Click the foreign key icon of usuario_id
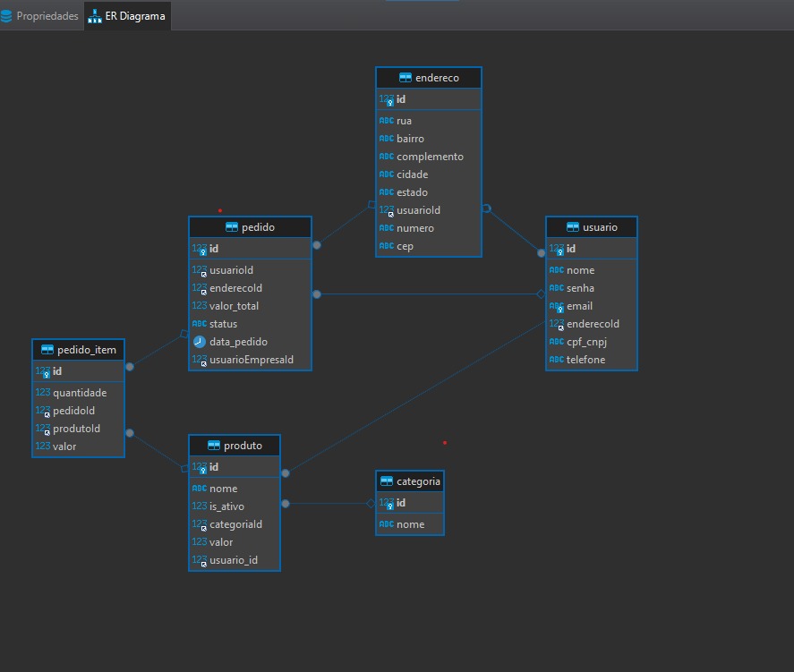This screenshot has width=794, height=672. pyautogui.click(x=200, y=560)
